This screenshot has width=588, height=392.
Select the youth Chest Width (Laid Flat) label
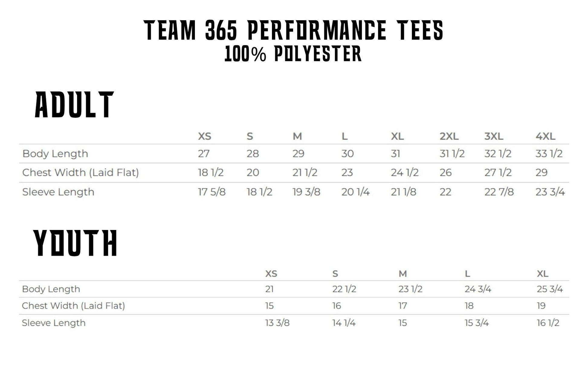73,306
